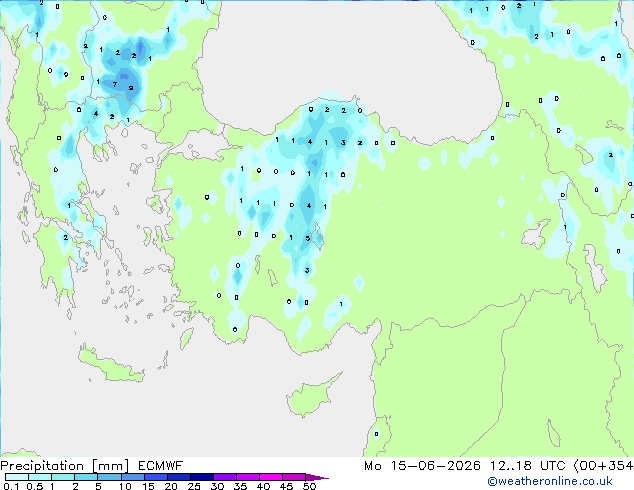Click the 10–15 mm legend swatch

coord(133,477)
